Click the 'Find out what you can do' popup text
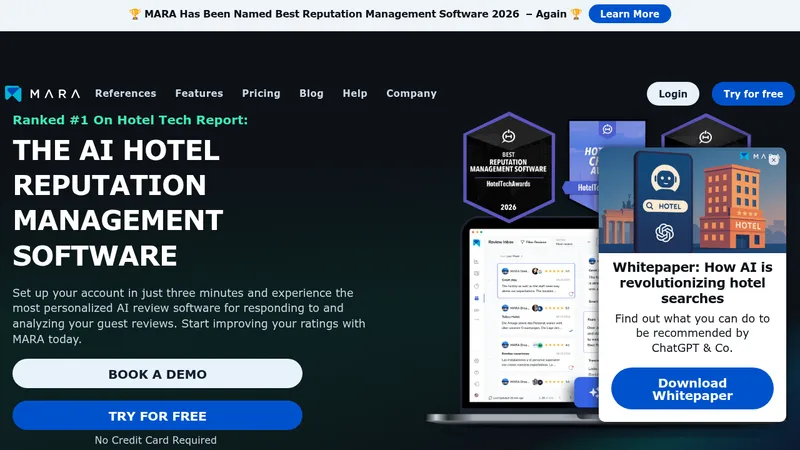This screenshot has width=800, height=450. (692, 333)
